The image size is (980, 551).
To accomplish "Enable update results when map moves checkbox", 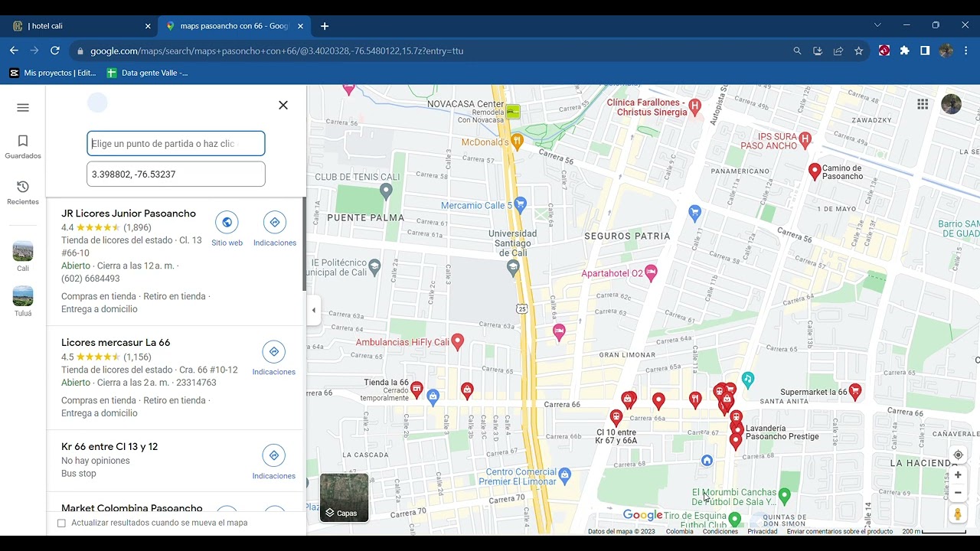I will 61,523.
